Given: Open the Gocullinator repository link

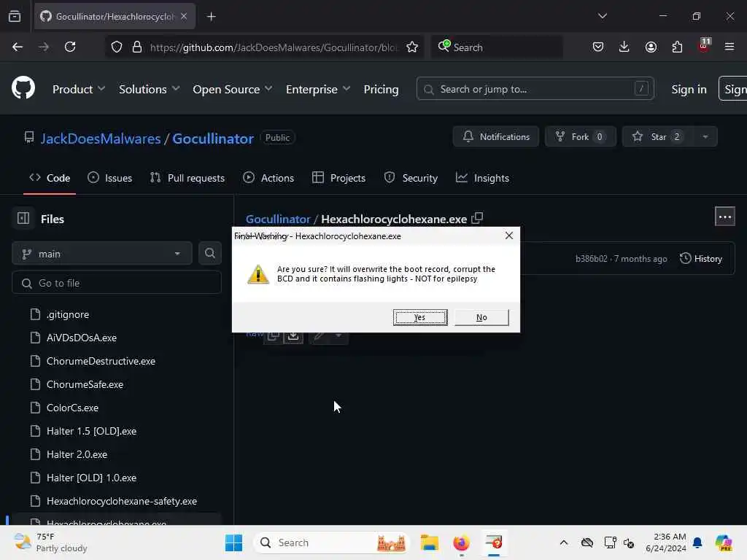Looking at the screenshot, I should (x=213, y=138).
